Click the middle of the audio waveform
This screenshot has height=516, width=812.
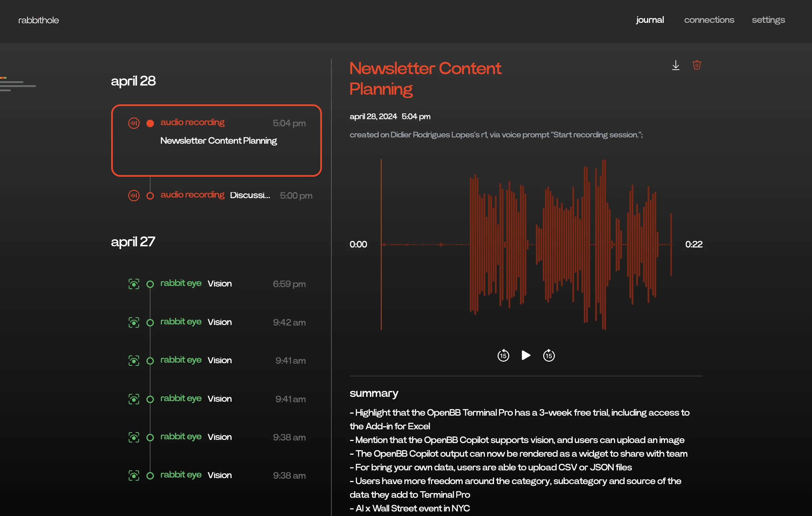tap(526, 244)
